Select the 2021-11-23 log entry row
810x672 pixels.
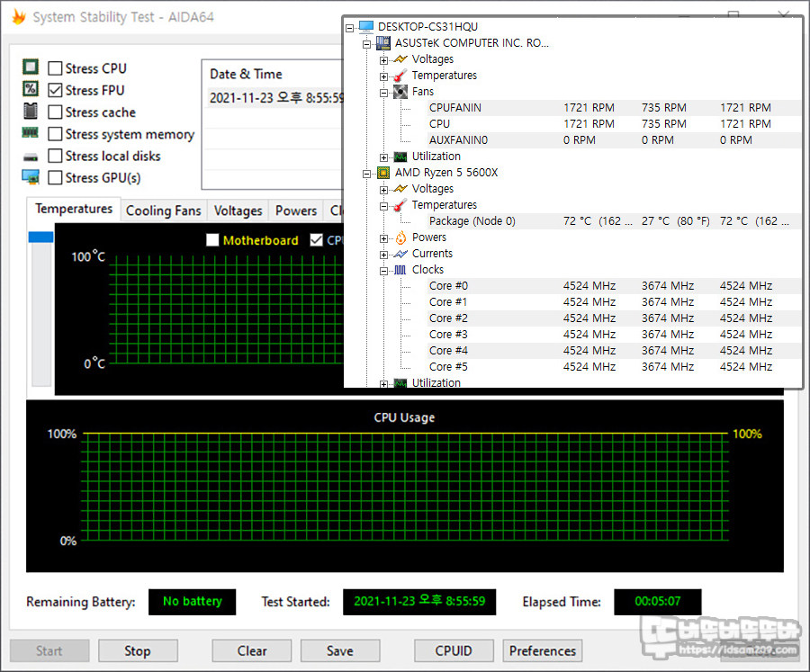tap(274, 98)
